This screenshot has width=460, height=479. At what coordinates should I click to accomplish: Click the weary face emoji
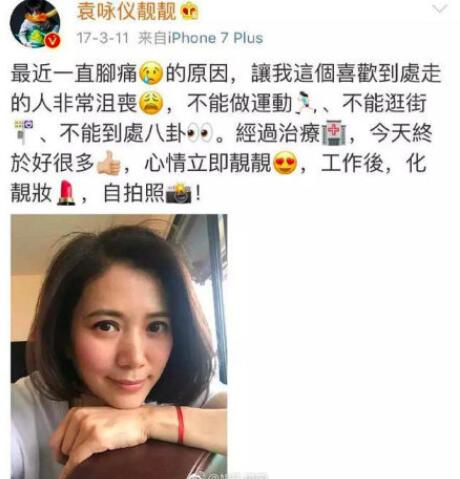[151, 103]
